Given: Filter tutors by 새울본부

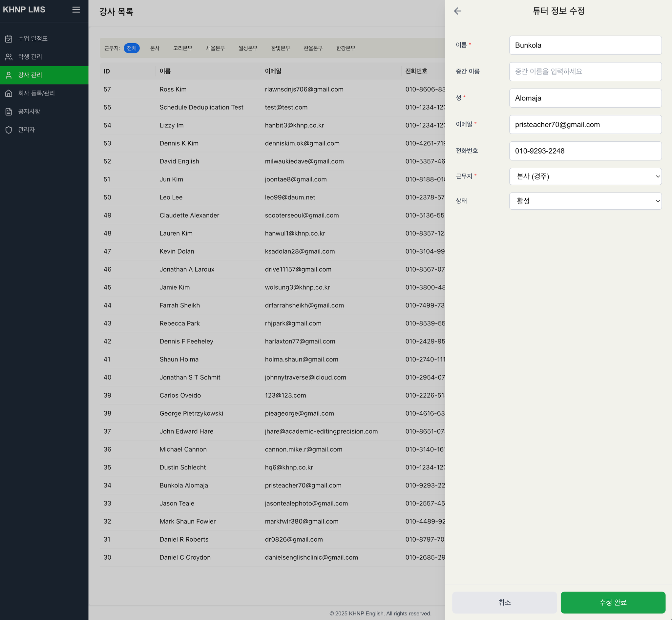Looking at the screenshot, I should tap(215, 48).
